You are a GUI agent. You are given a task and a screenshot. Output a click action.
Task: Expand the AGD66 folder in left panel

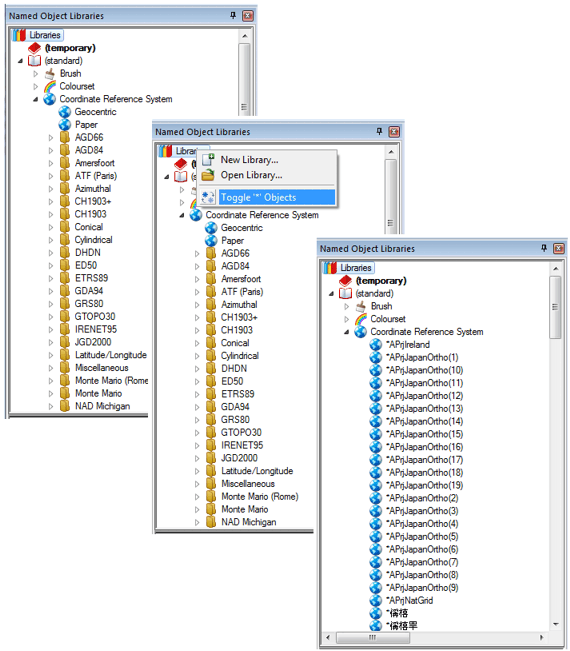pyautogui.click(x=51, y=137)
